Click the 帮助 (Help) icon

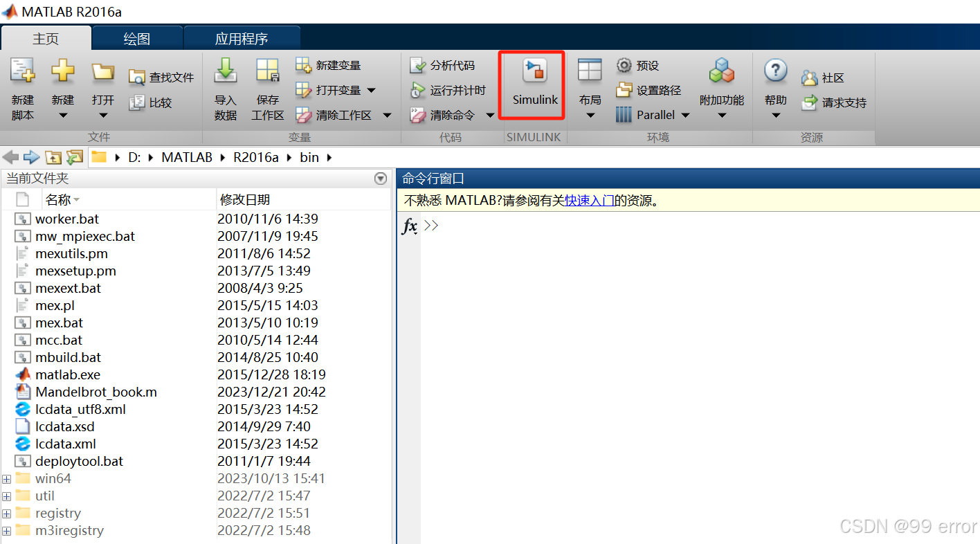774,84
